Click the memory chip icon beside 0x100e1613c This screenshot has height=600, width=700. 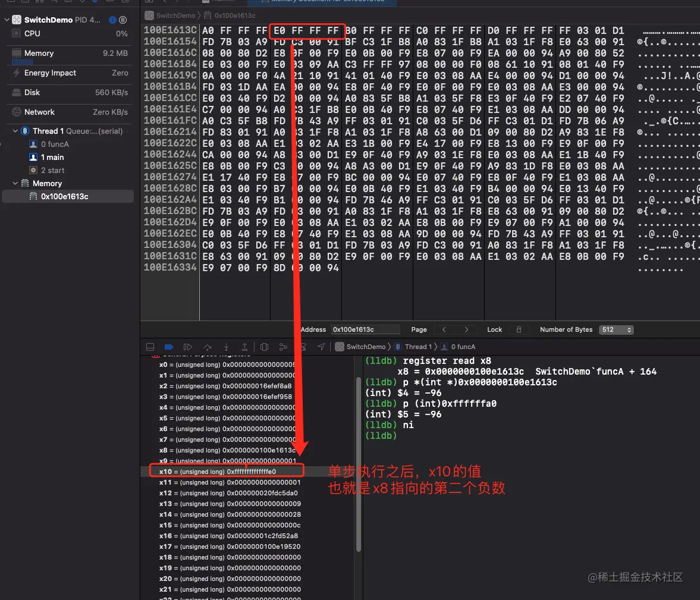coord(33,196)
